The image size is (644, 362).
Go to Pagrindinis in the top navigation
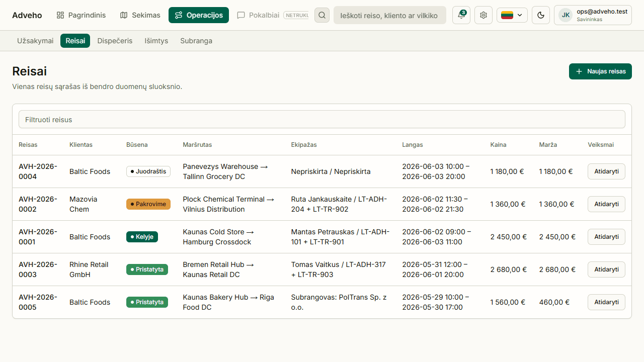pyautogui.click(x=81, y=15)
